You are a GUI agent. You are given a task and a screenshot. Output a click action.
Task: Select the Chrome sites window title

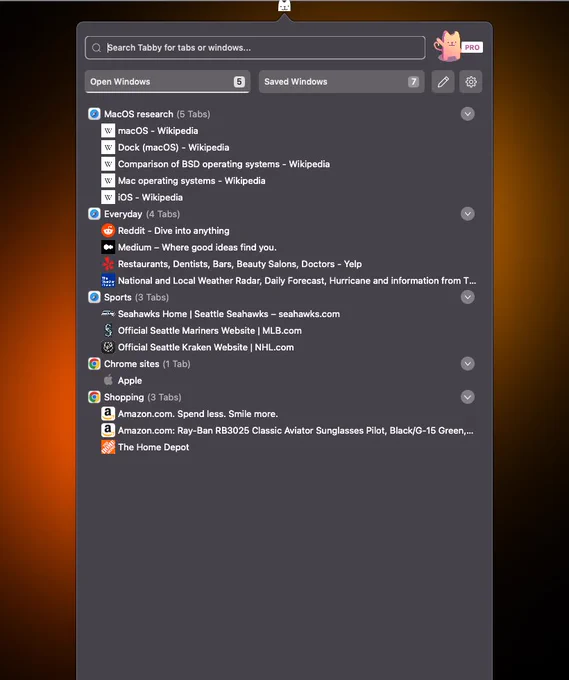(131, 364)
